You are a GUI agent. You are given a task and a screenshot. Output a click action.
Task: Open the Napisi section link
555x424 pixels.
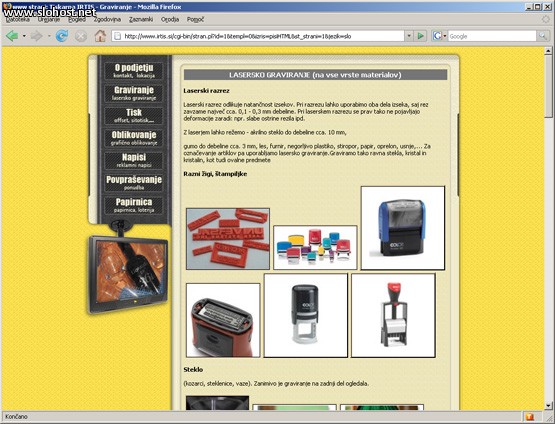134,160
